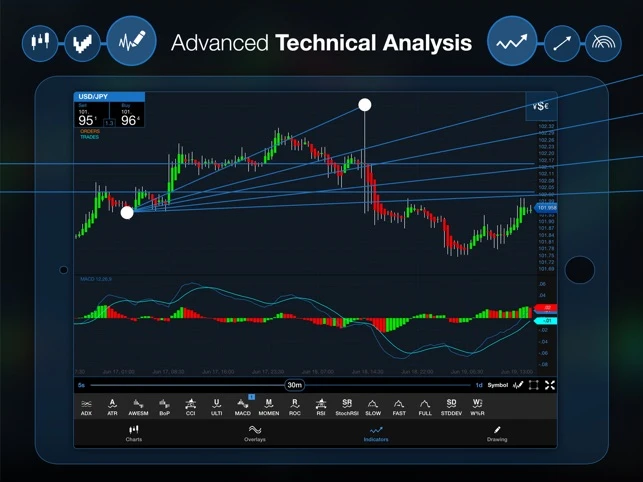The height and width of the screenshot is (482, 643).
Task: Select the ADX indicator
Action: click(x=86, y=407)
